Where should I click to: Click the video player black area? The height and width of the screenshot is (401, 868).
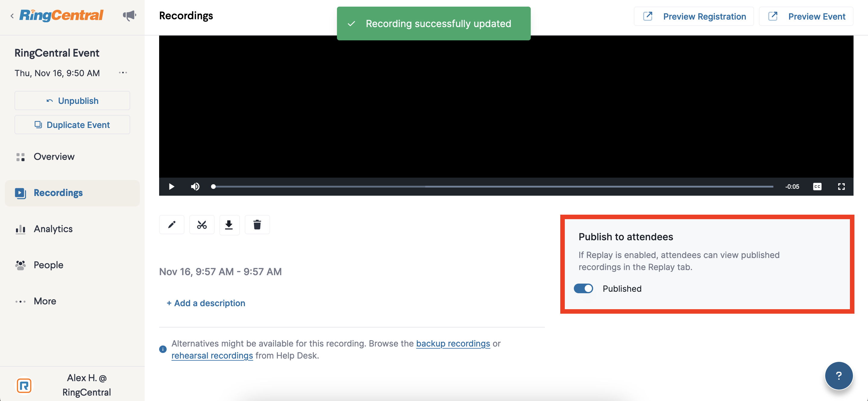click(506, 106)
